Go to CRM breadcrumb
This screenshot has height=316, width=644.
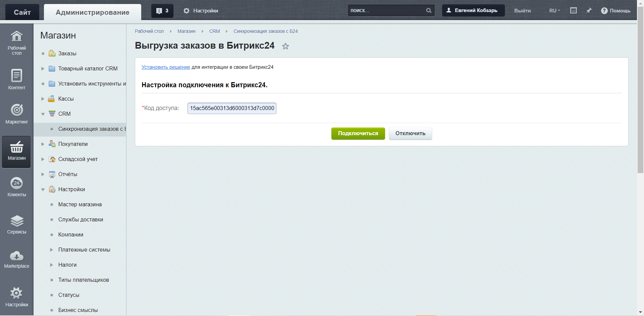coord(215,31)
